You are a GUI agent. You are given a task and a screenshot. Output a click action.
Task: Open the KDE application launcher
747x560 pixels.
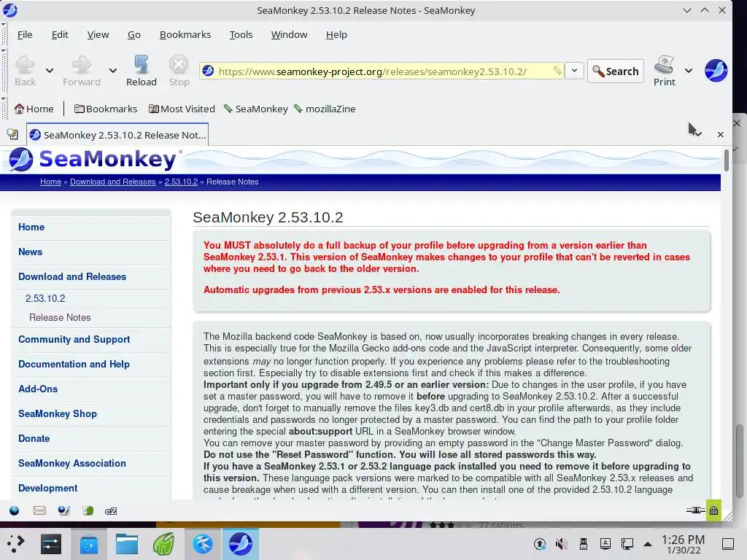click(15, 544)
